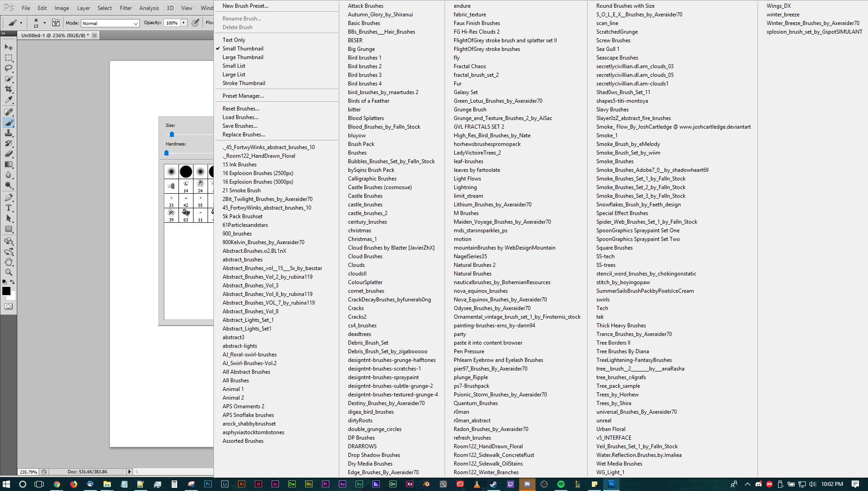Click the Opacity value field
Screen dimensions: 868x491
pos(172,23)
